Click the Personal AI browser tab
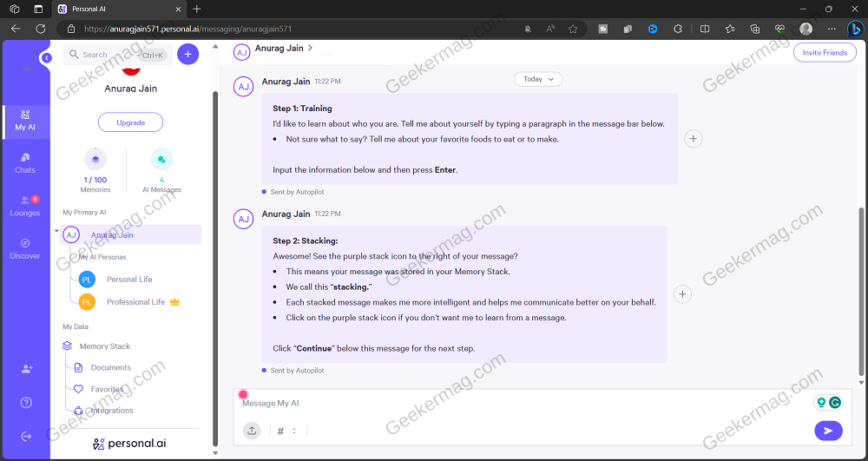The image size is (868, 461). click(118, 9)
